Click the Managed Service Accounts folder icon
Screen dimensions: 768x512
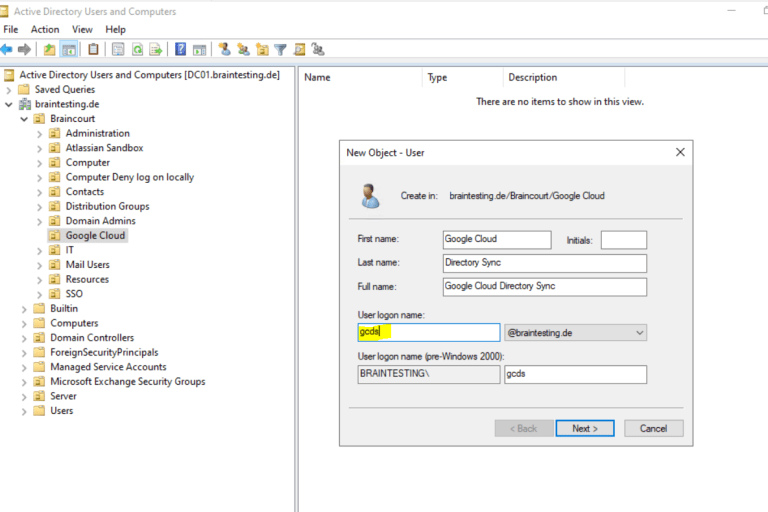tap(39, 366)
